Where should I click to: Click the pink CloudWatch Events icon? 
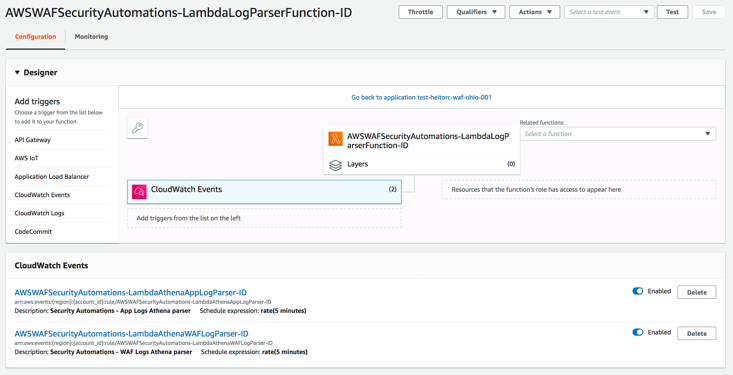click(139, 192)
